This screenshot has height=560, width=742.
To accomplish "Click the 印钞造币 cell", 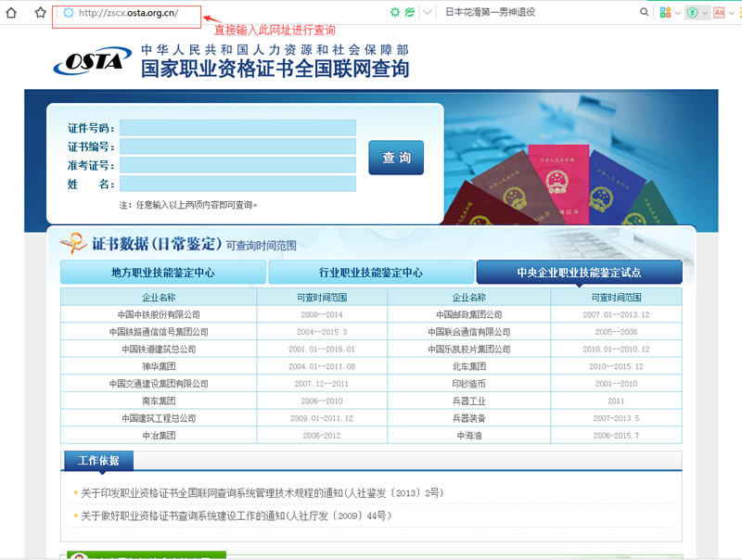I will 469,384.
